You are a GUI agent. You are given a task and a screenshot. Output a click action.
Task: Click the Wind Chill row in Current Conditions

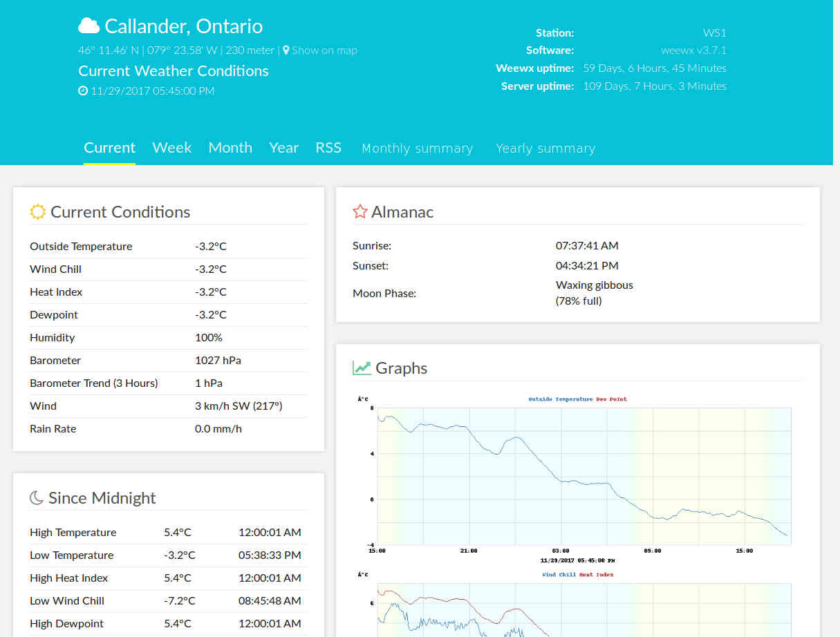pyautogui.click(x=168, y=269)
